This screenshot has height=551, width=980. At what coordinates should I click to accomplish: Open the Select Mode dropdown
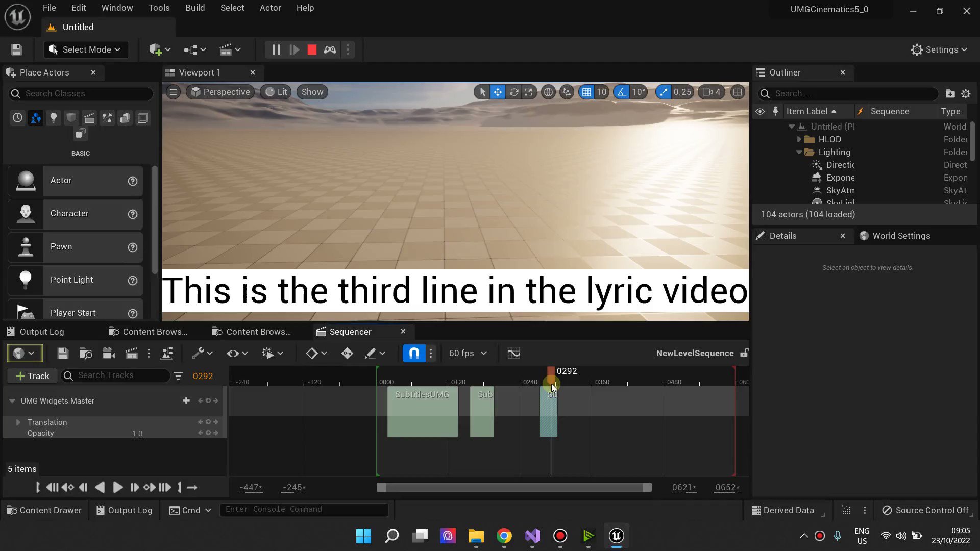click(x=86, y=49)
